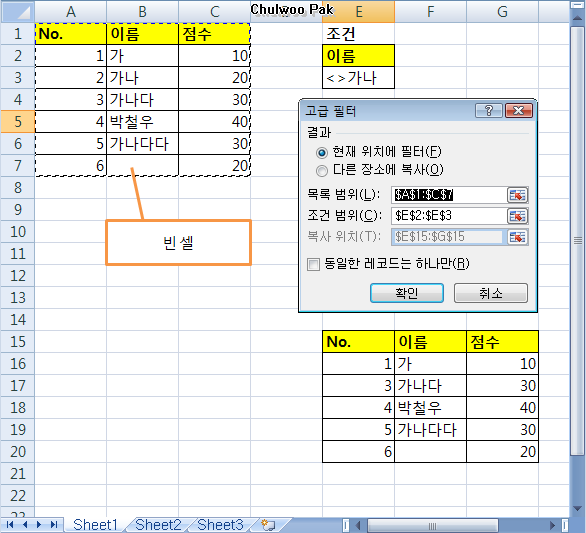
Task: Collapse dialog for criteria range selection
Action: [x=517, y=216]
